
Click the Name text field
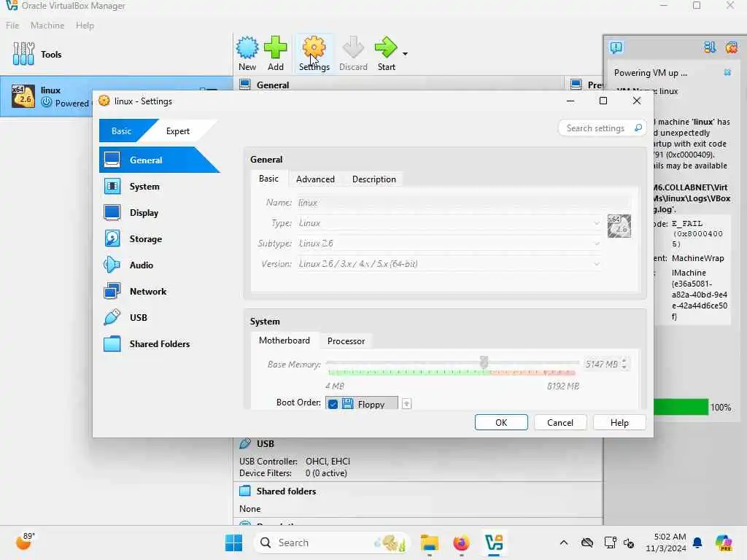[464, 203]
